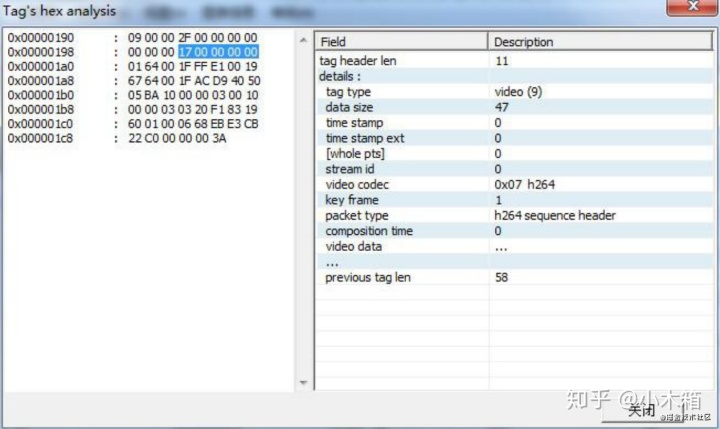Select bytes 22 C0 00 00 00 3A
This screenshot has width=720, height=429.
[x=177, y=138]
